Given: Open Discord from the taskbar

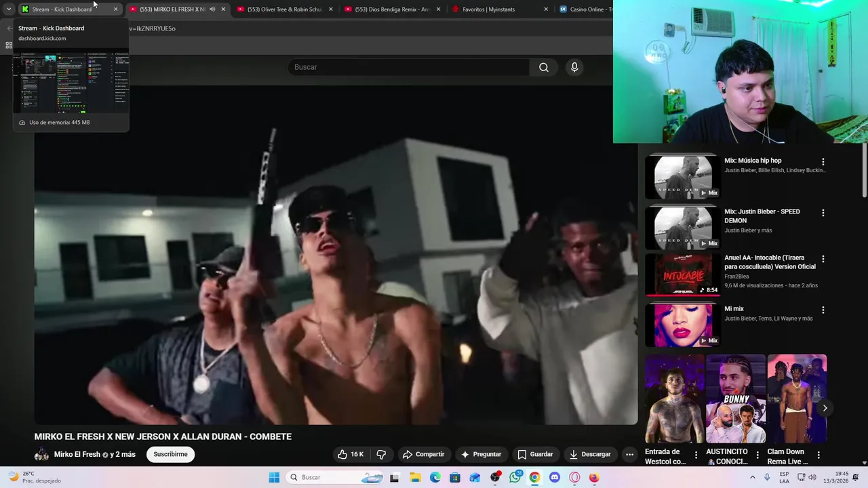Looking at the screenshot, I should pyautogui.click(x=555, y=477).
